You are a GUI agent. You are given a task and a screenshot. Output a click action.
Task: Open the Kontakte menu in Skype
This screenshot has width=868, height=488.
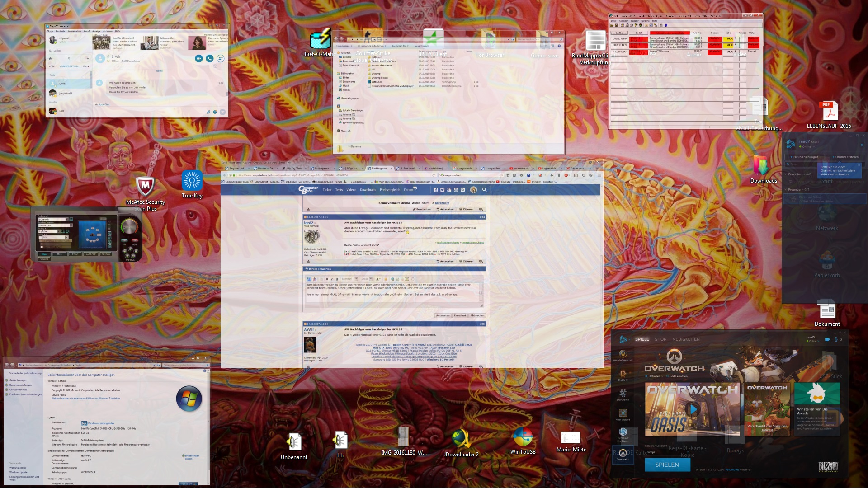[61, 31]
